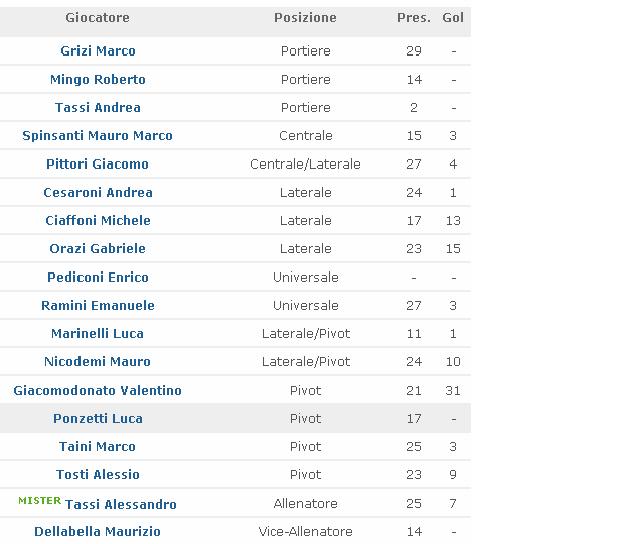Open Dellabella Maurizio's profile link

[x=98, y=531]
